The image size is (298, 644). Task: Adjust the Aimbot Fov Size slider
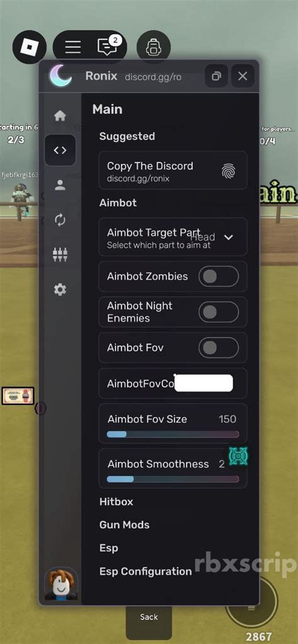(173, 434)
